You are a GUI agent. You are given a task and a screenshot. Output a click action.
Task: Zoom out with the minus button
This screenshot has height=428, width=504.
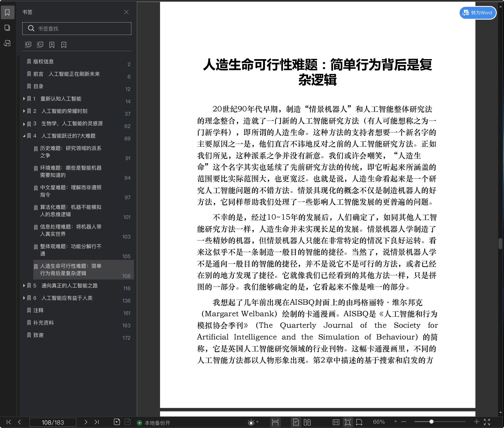point(404,422)
